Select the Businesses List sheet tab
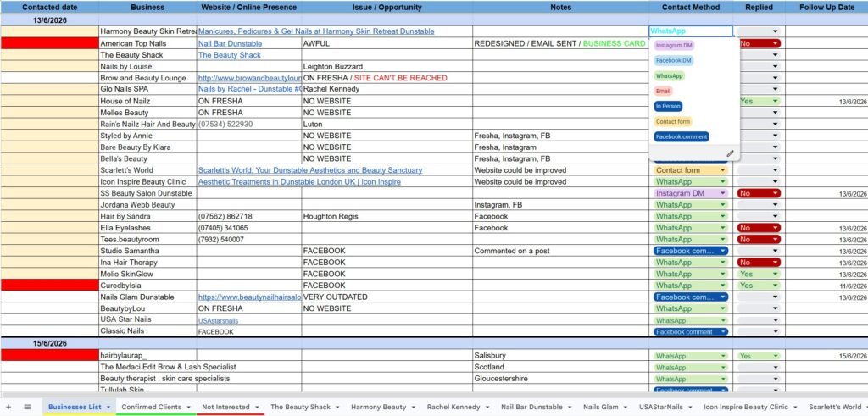Screen dimensions: 868x416 75,407
